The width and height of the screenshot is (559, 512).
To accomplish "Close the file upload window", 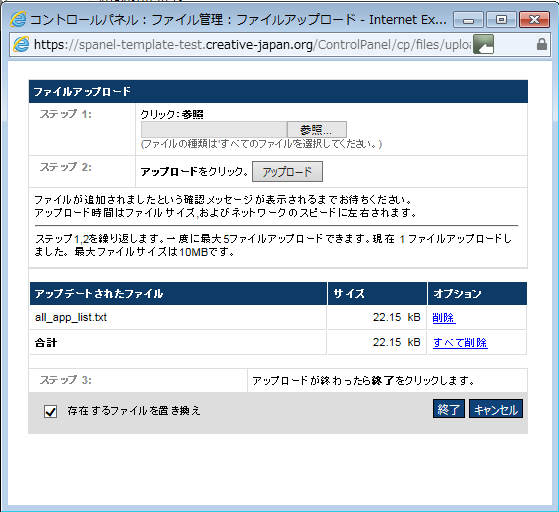I will [x=534, y=20].
